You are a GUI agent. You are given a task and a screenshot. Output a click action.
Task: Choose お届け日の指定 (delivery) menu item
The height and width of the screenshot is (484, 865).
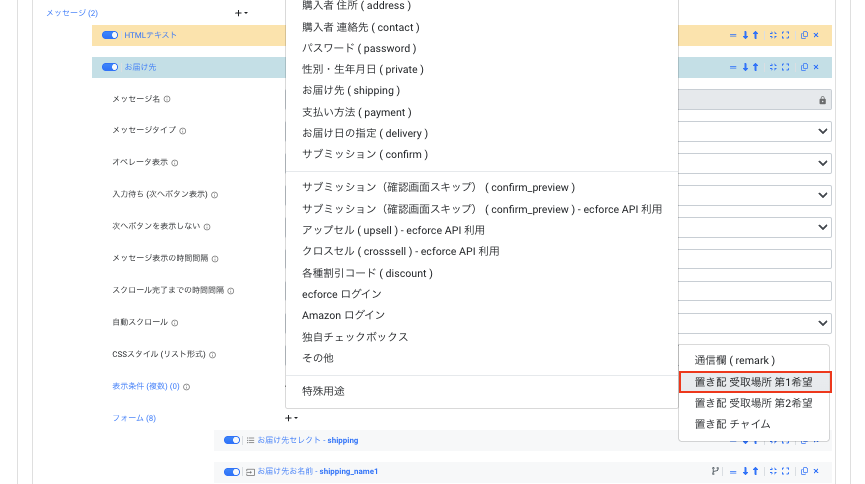364,133
